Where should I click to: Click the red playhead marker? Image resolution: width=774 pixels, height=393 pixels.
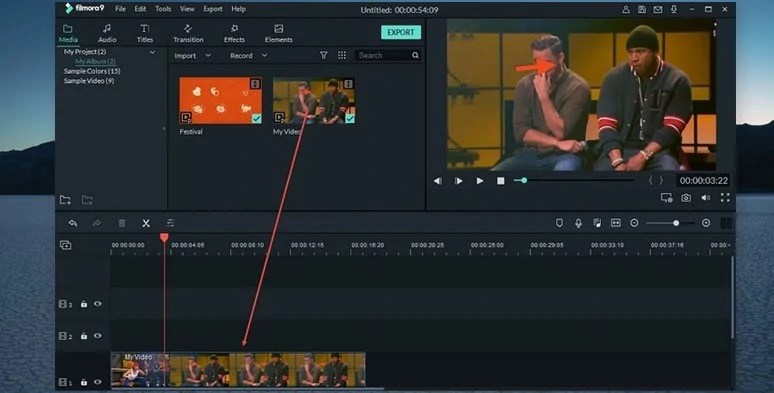(164, 237)
